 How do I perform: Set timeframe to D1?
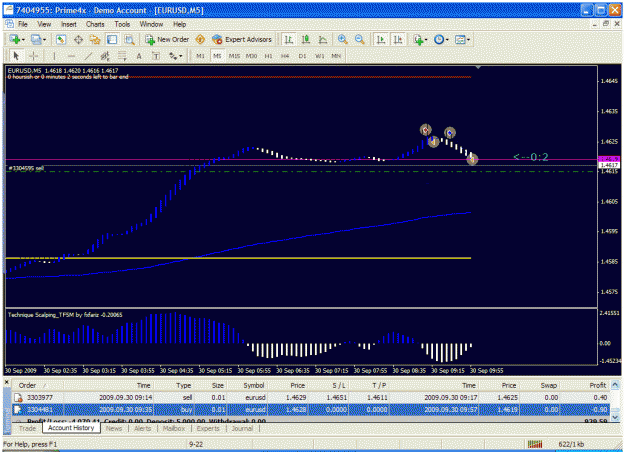point(302,56)
